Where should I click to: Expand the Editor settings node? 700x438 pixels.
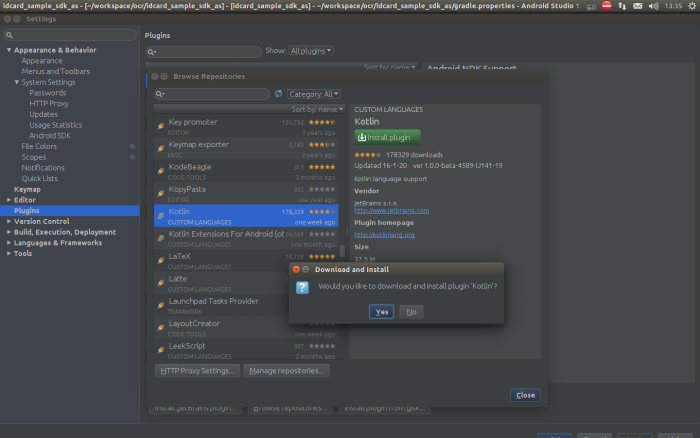point(9,200)
